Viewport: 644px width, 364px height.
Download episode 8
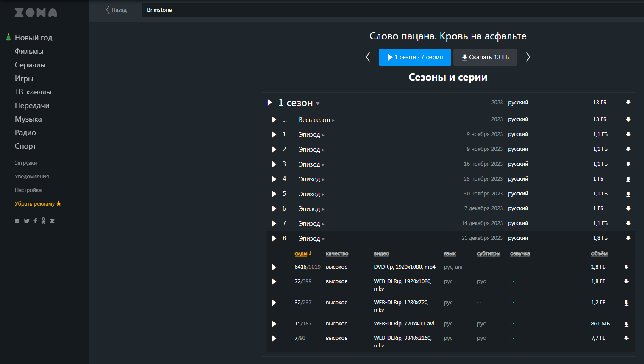point(628,239)
